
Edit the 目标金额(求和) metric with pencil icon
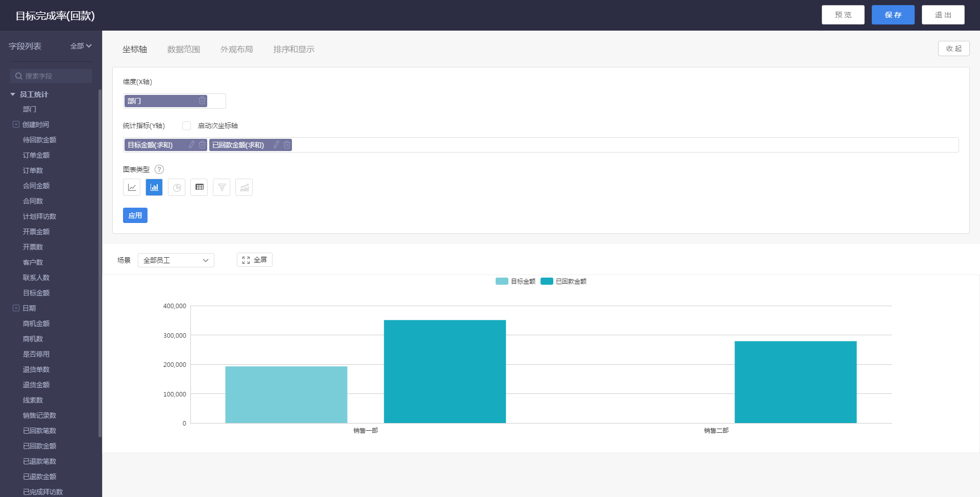pyautogui.click(x=191, y=145)
